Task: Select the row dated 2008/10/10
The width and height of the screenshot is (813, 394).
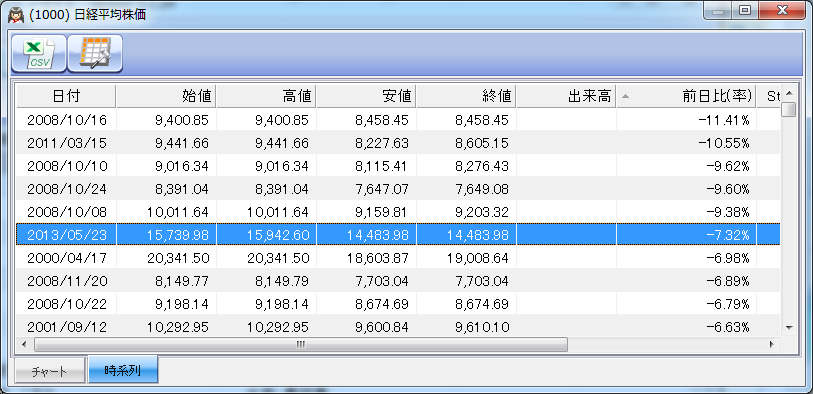Action: pos(398,166)
